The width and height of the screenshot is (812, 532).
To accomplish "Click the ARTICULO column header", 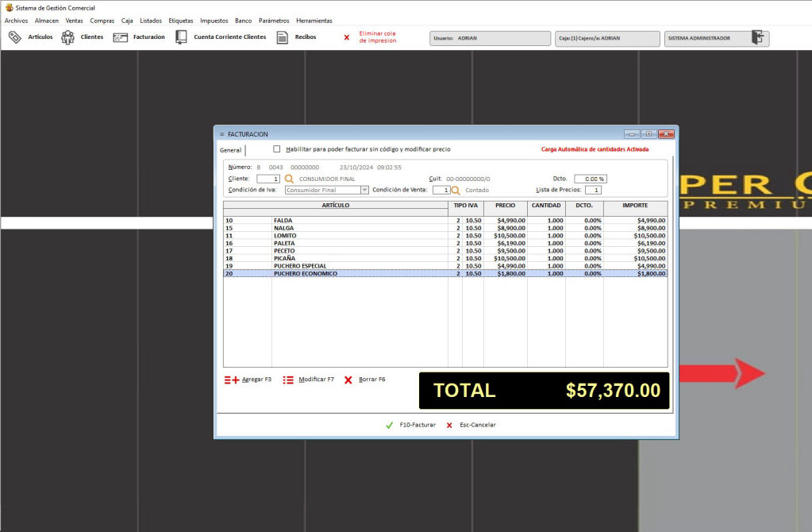I will 336,206.
